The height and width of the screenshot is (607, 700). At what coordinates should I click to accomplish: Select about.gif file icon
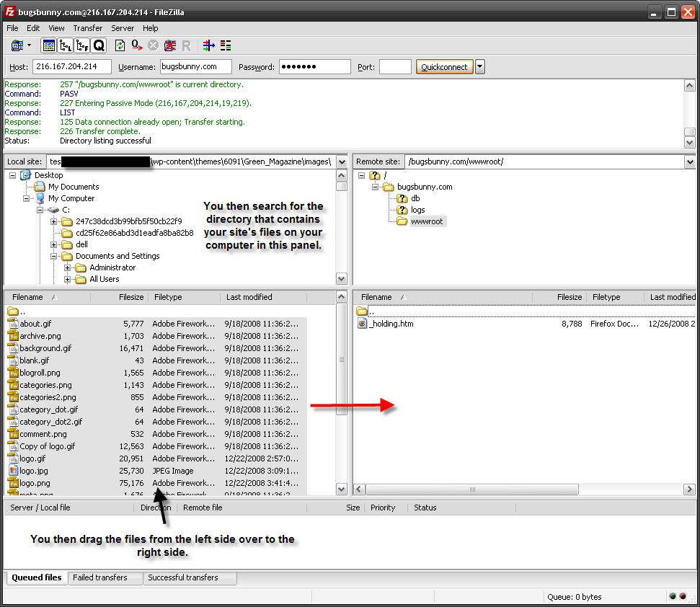[13, 324]
